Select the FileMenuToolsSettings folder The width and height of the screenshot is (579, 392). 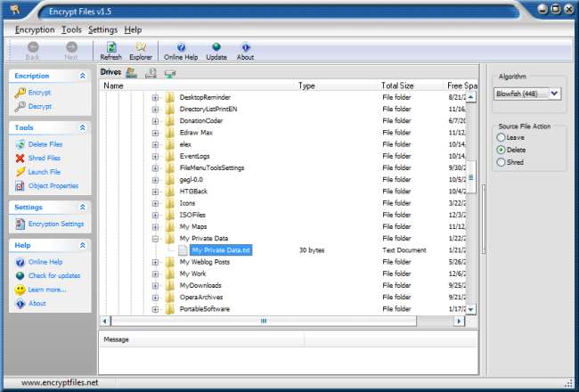click(x=212, y=168)
